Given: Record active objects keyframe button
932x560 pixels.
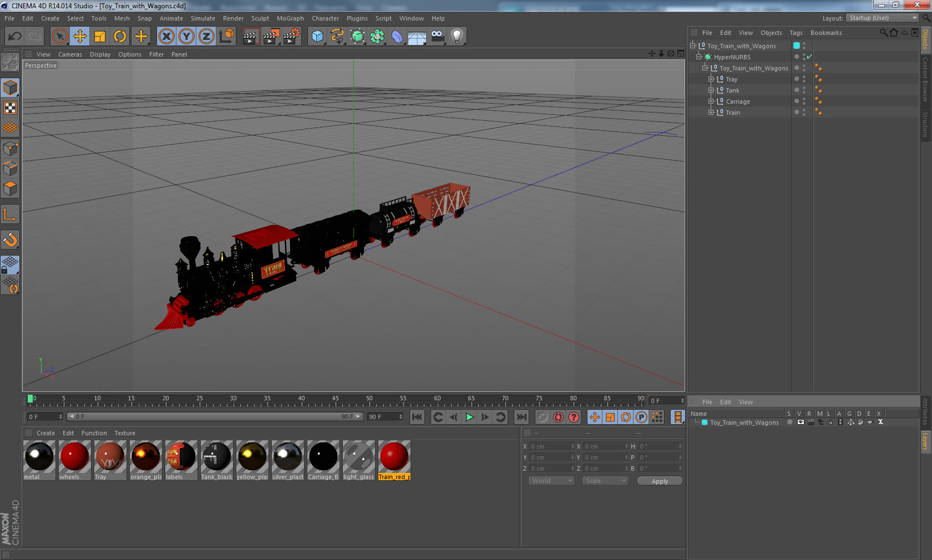Looking at the screenshot, I should [x=543, y=417].
